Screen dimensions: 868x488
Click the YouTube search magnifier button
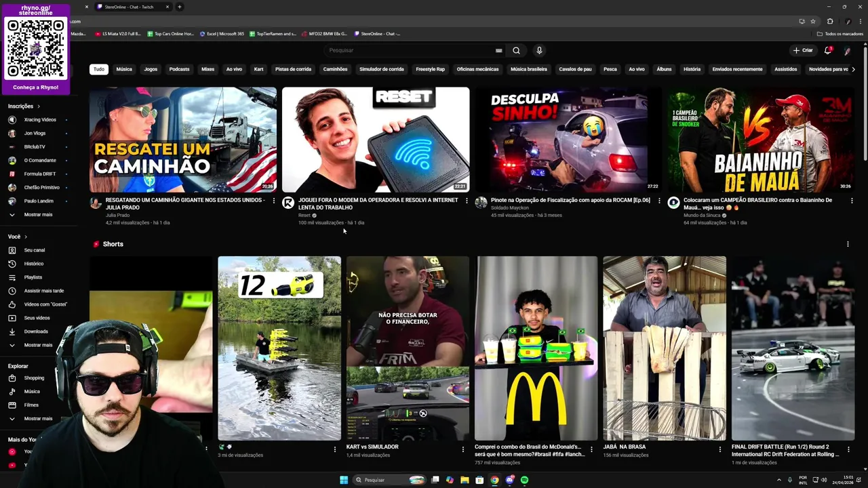516,50
